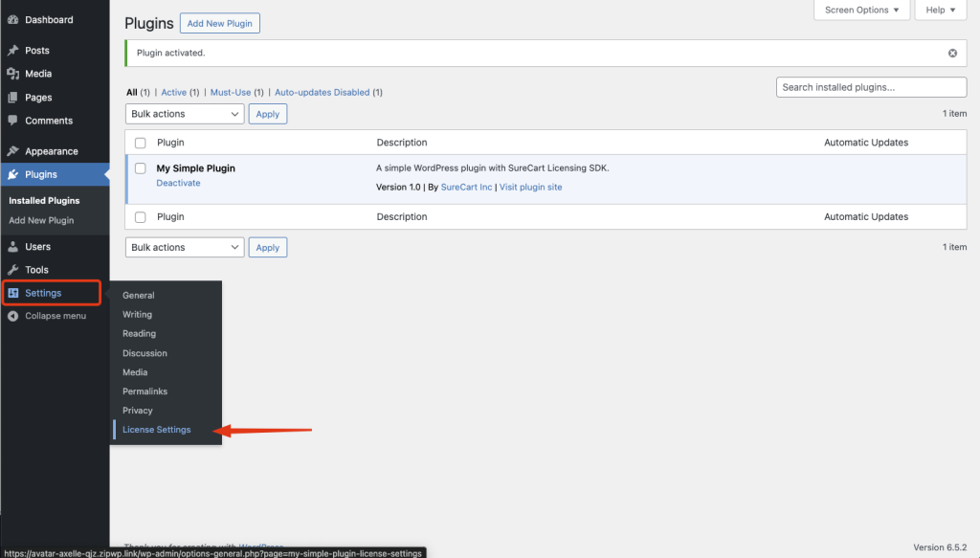The width and height of the screenshot is (980, 558).
Task: Expand the Screen Options panel
Action: (862, 11)
